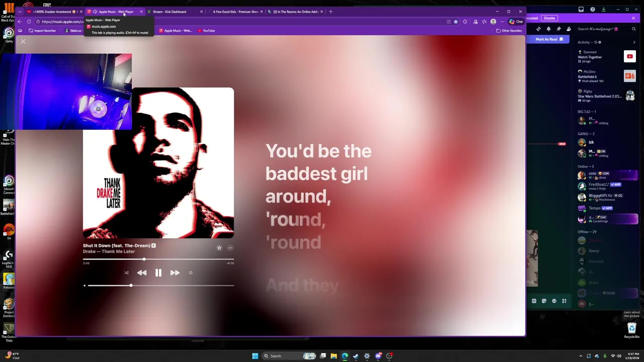Open Discord notification settings bell
The height and width of the screenshot is (362, 644).
pyautogui.click(x=548, y=29)
